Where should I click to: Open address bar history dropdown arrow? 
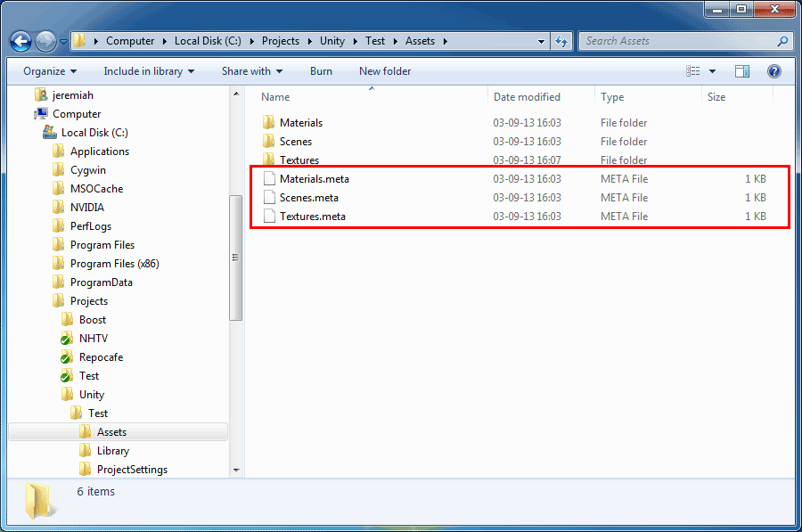click(x=541, y=41)
